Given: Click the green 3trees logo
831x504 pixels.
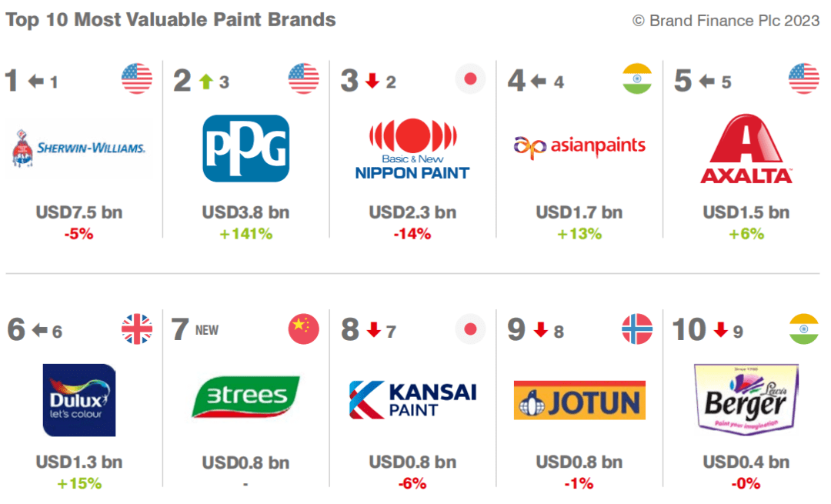Looking at the screenshot, I should tap(245, 397).
